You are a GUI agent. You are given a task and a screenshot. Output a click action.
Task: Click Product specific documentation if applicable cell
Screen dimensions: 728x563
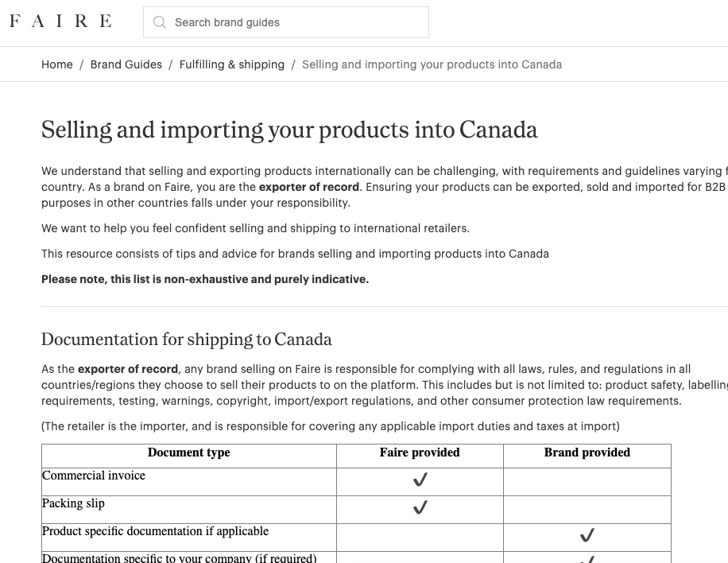(156, 531)
